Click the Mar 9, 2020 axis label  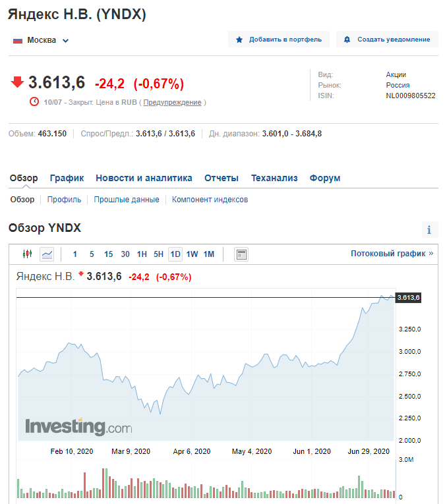(131, 451)
